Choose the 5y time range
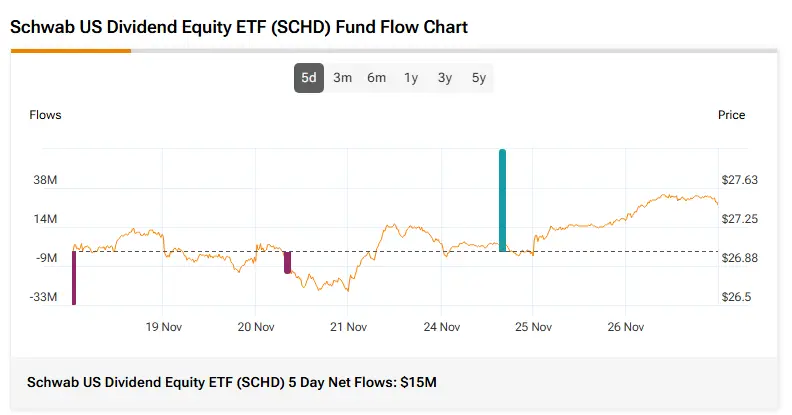 point(478,78)
